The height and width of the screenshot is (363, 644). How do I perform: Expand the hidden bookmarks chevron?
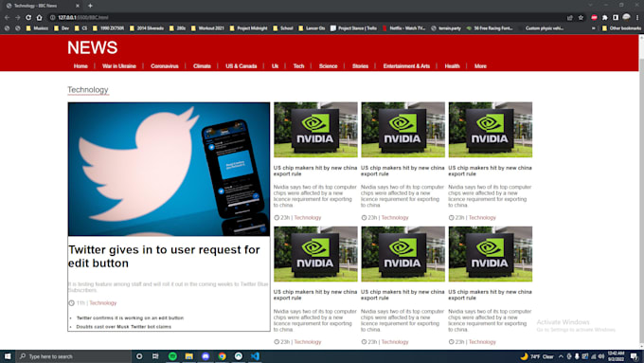click(x=594, y=28)
